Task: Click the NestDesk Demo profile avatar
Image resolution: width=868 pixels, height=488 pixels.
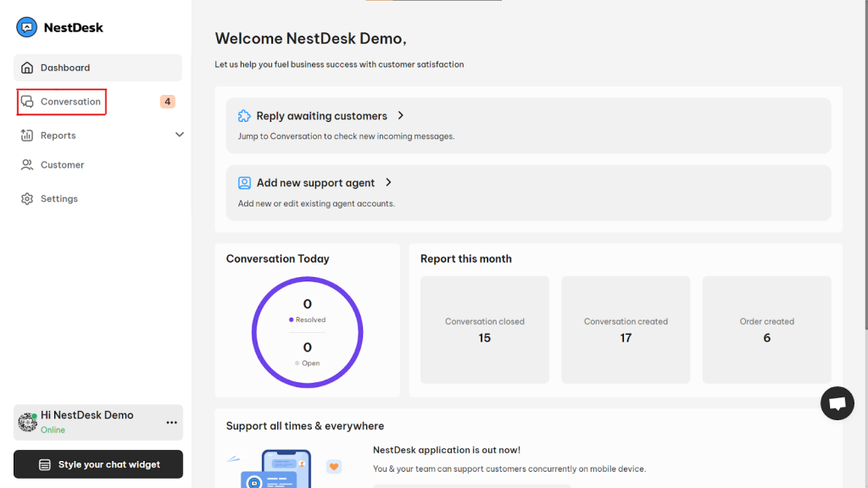Action: tap(27, 422)
